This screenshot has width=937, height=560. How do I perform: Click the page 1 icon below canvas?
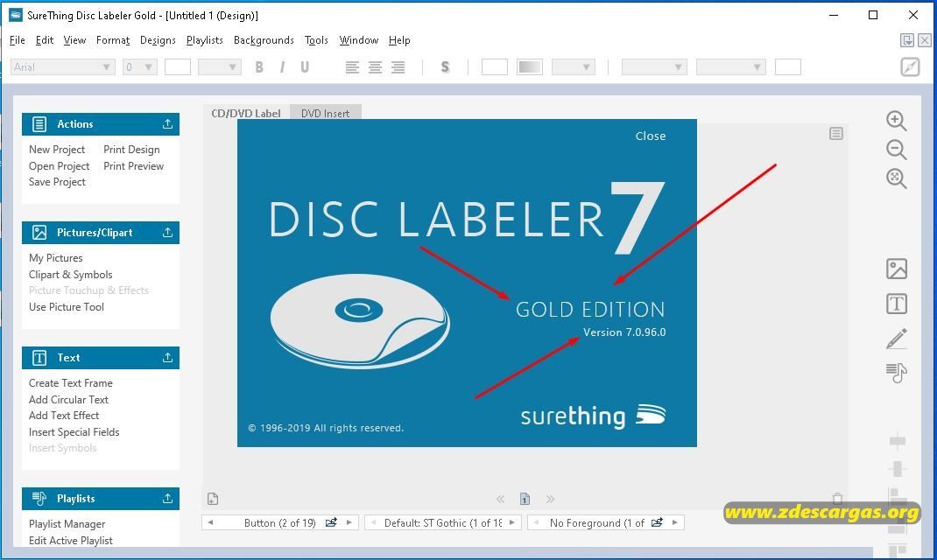coord(525,499)
